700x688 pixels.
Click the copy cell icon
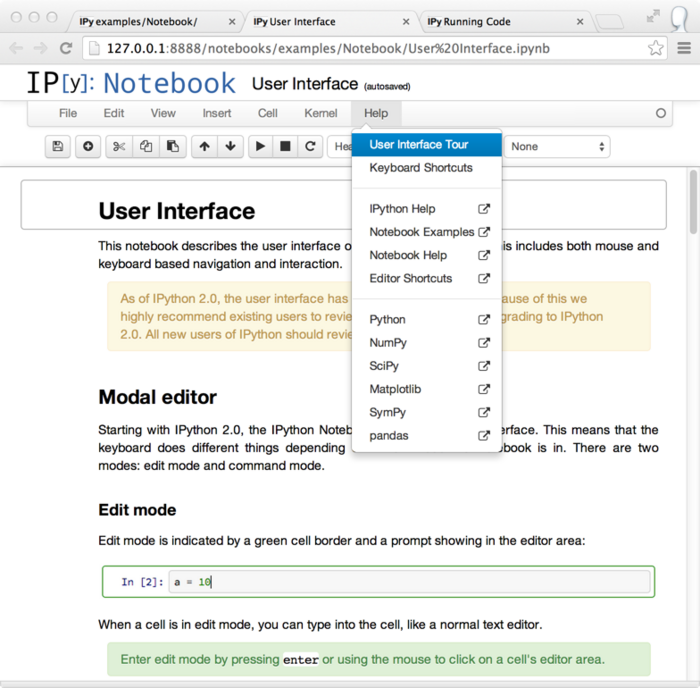(146, 146)
